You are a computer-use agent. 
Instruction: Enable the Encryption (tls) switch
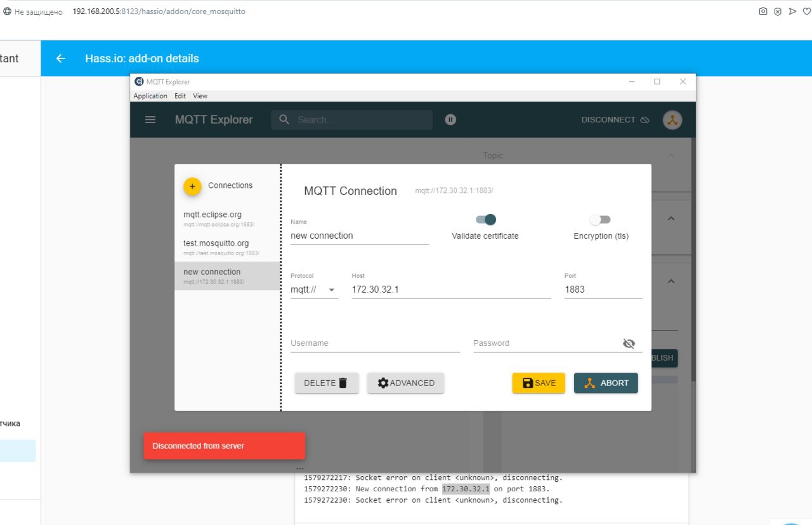point(600,220)
